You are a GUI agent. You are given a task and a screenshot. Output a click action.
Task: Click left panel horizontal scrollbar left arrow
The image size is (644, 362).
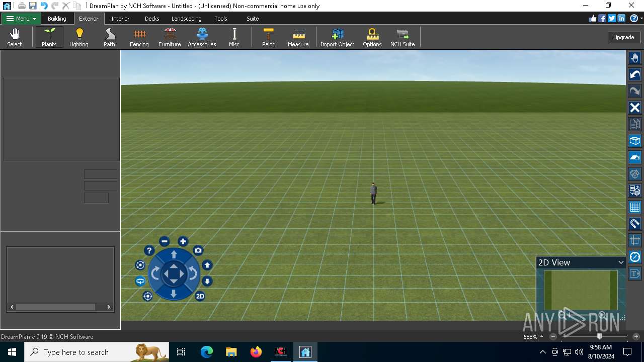click(x=12, y=307)
